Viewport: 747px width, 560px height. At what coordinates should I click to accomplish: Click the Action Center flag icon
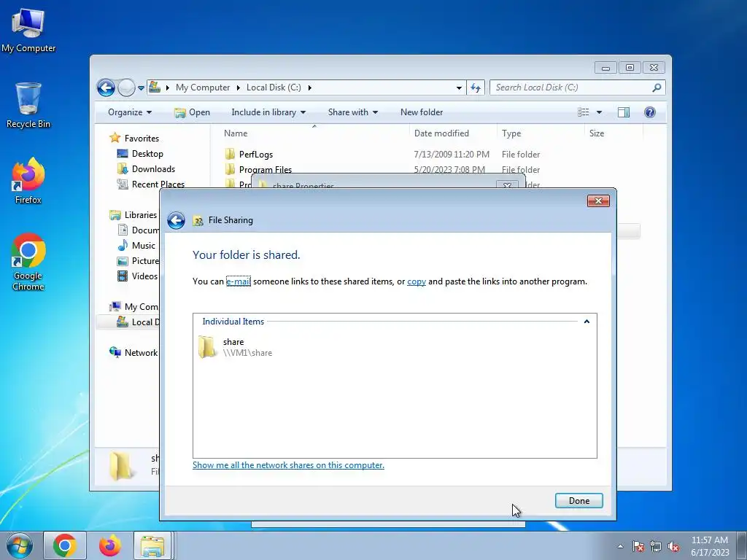coord(638,547)
